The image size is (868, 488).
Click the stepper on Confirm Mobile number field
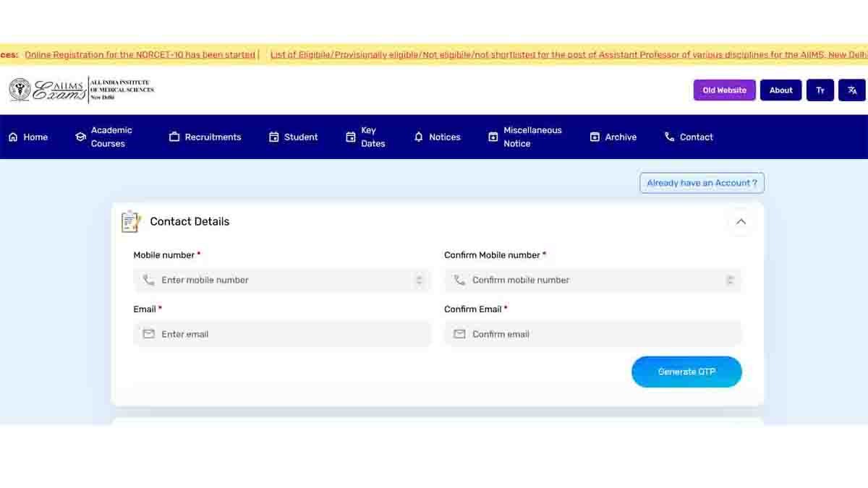pyautogui.click(x=731, y=280)
